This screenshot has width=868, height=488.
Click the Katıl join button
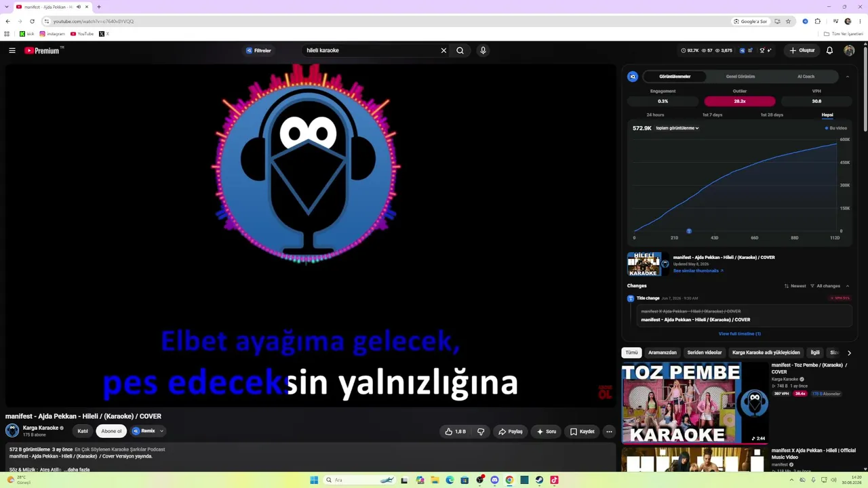pos(83,431)
